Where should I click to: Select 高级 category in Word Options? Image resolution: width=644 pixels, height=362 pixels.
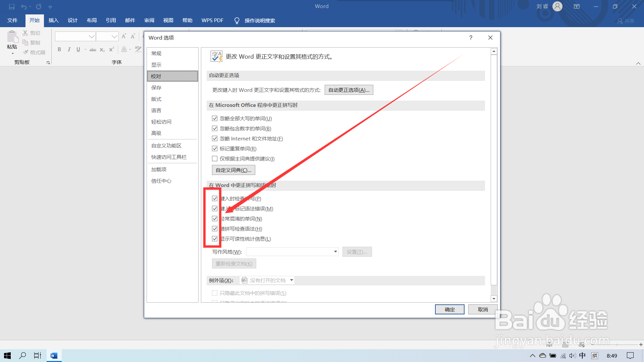172,133
